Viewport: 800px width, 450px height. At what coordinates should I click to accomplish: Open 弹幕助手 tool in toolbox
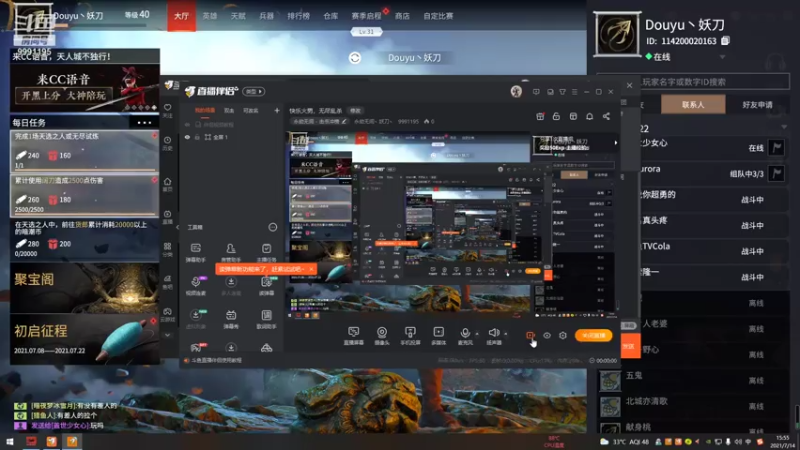click(195, 252)
